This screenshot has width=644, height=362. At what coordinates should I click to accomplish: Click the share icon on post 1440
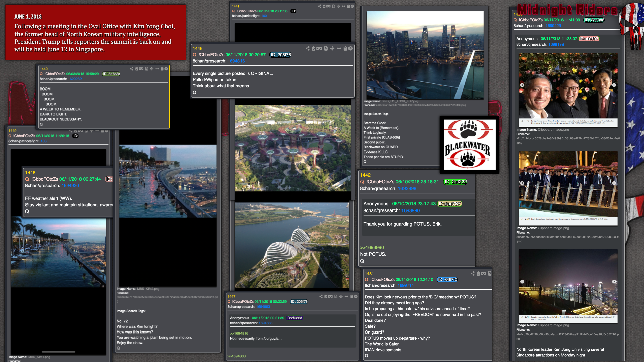[132, 69]
